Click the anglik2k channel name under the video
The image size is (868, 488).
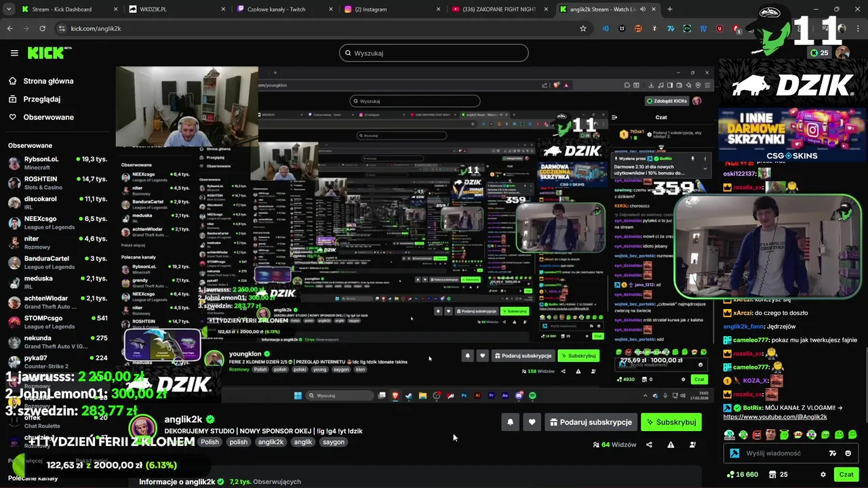coord(183,420)
